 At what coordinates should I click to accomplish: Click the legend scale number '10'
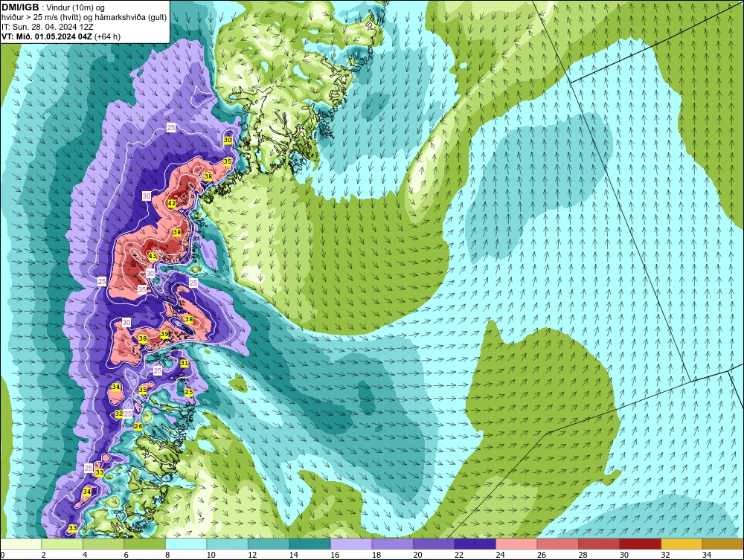[211, 555]
